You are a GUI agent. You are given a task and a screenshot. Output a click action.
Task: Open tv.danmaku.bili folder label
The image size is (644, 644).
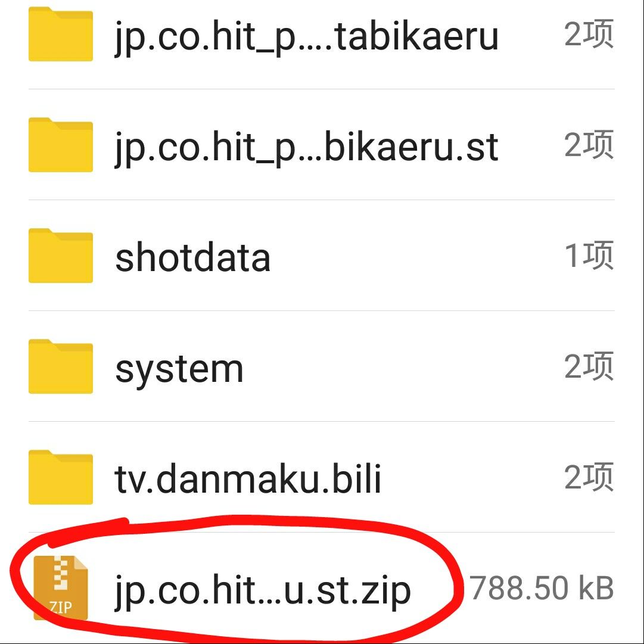pyautogui.click(x=248, y=479)
